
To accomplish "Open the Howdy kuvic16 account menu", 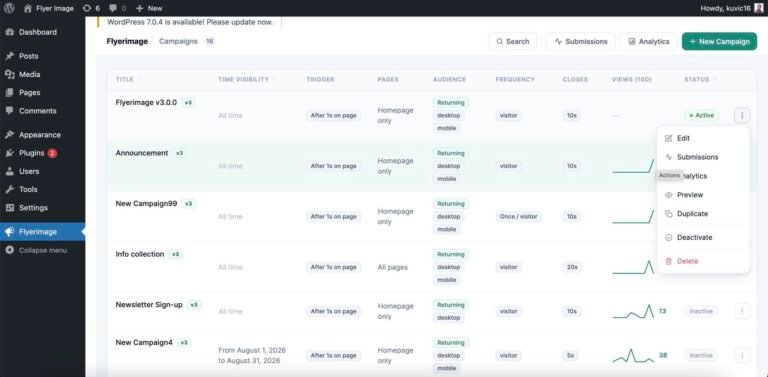I will 732,8.
